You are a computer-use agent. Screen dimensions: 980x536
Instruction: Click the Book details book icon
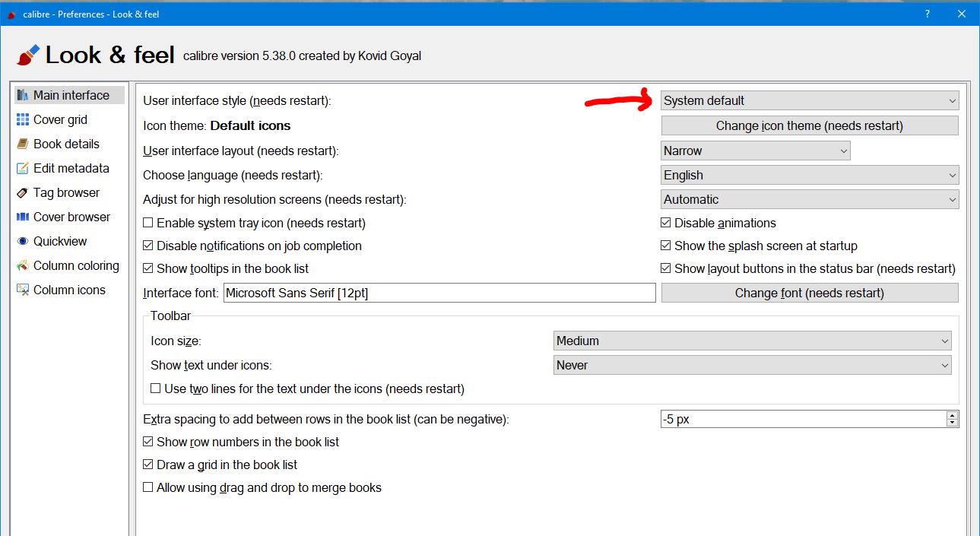pyautogui.click(x=23, y=144)
